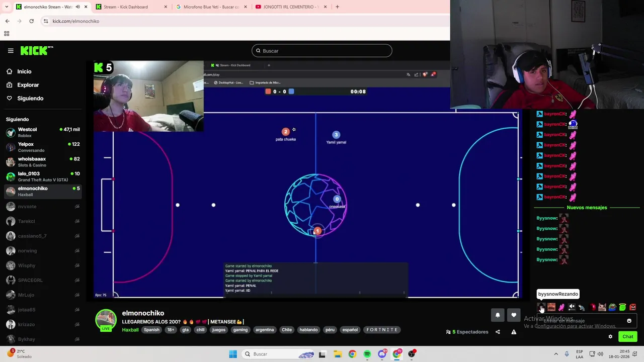Open the hamburger sidebar menu
644x362 pixels.
point(11,51)
